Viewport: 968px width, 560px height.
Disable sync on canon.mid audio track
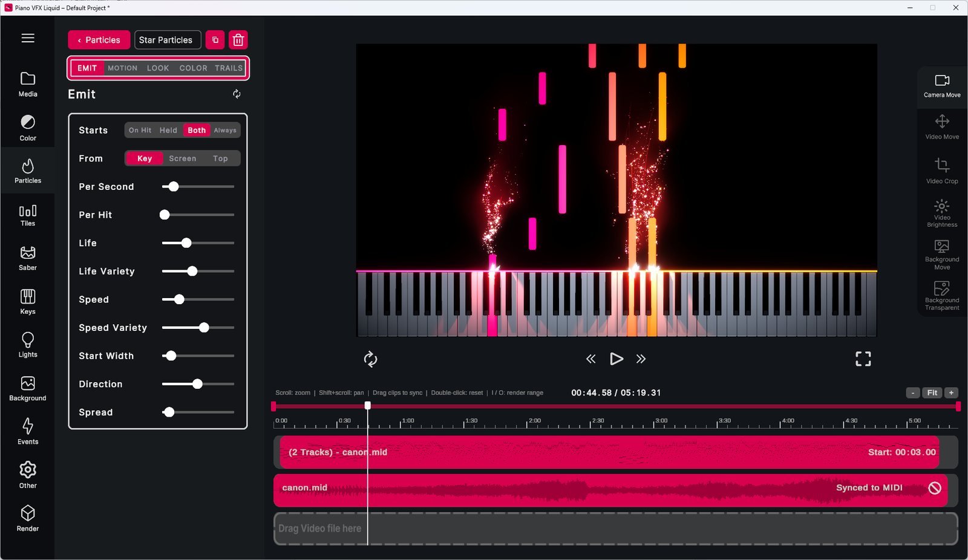coord(935,488)
